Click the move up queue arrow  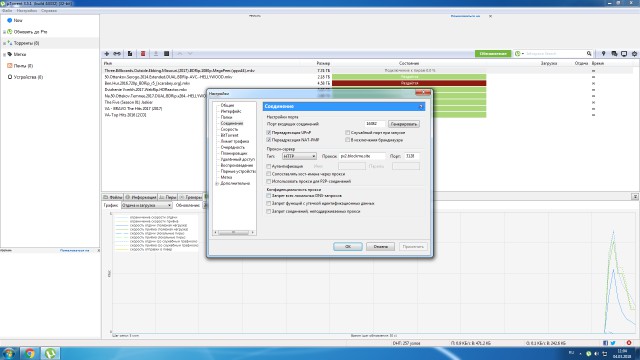click(x=180, y=53)
